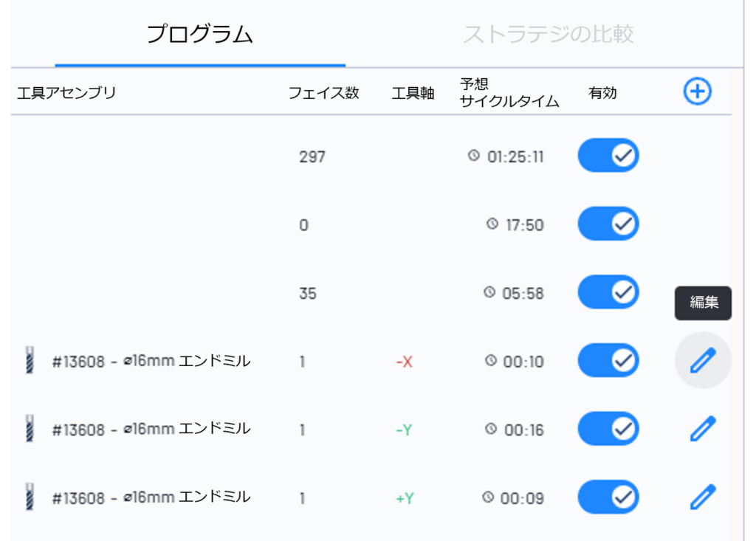Disable the toggle for the 297-face row

click(x=608, y=156)
